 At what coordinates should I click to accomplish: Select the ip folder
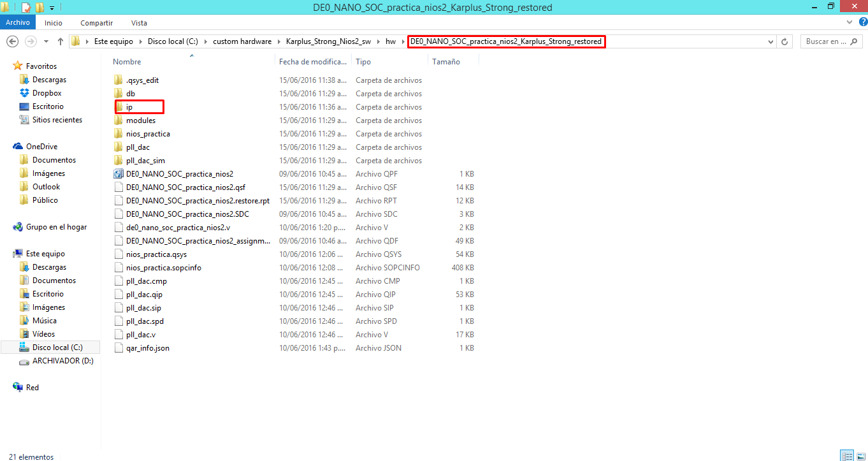click(x=129, y=107)
